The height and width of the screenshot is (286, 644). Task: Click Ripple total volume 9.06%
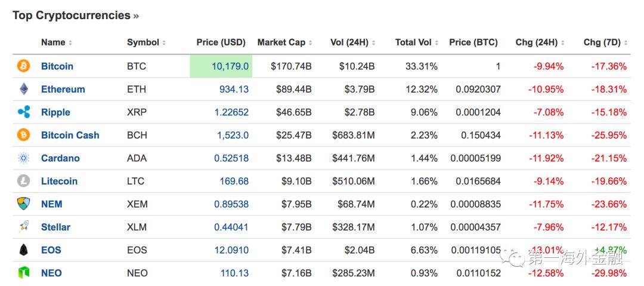[x=425, y=112]
